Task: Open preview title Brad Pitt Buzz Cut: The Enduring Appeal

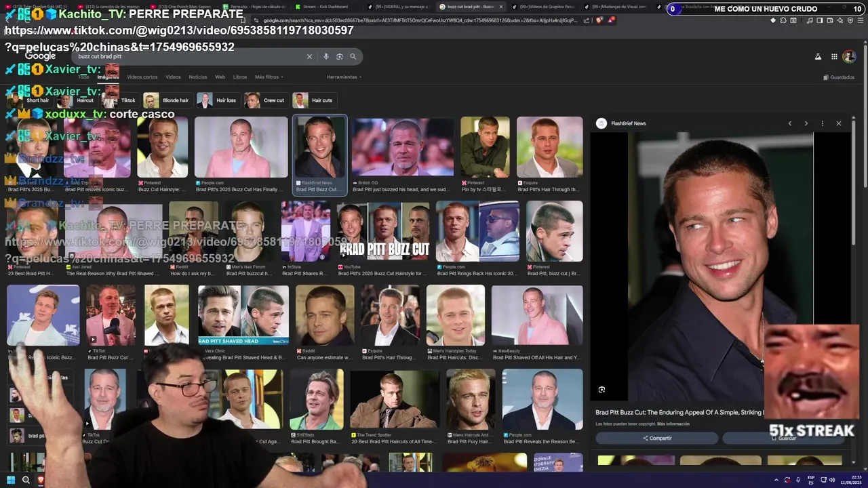Action: [680, 412]
